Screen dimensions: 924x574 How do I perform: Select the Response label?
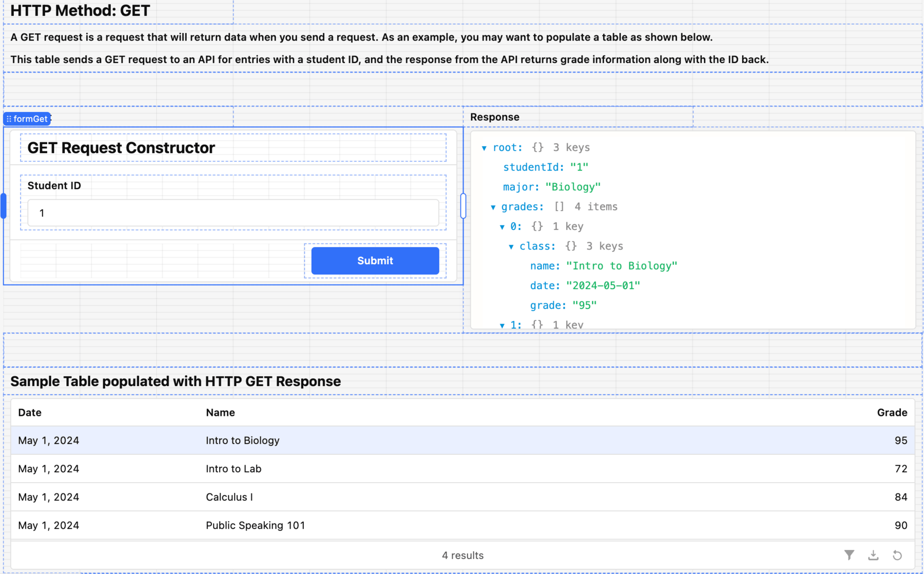[x=494, y=117]
